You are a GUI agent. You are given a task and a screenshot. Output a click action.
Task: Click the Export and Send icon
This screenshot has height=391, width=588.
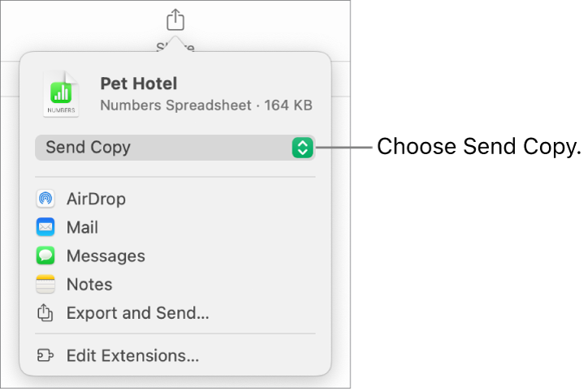(x=45, y=313)
